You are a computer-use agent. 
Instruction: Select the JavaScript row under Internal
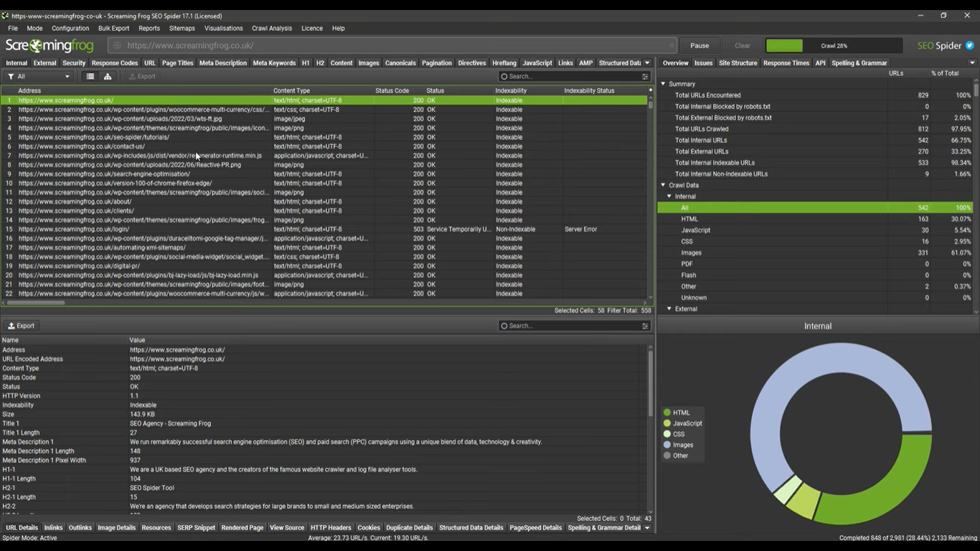[x=815, y=230]
